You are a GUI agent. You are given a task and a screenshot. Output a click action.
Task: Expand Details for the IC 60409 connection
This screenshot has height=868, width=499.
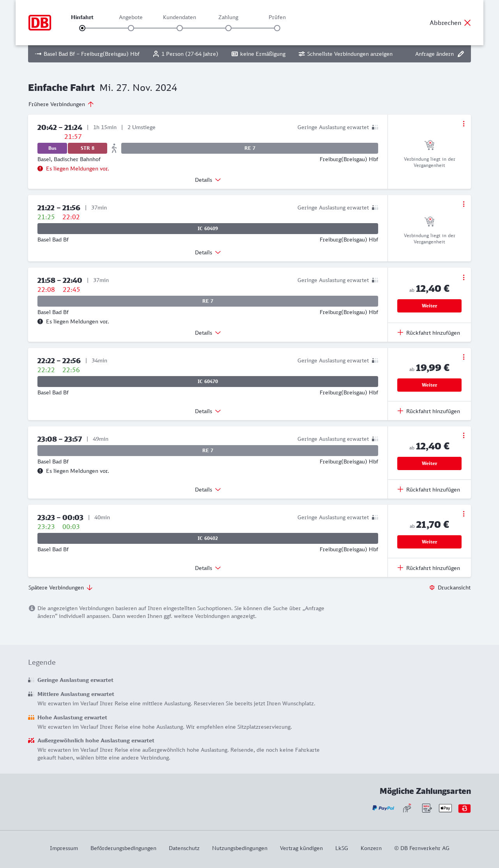click(208, 252)
